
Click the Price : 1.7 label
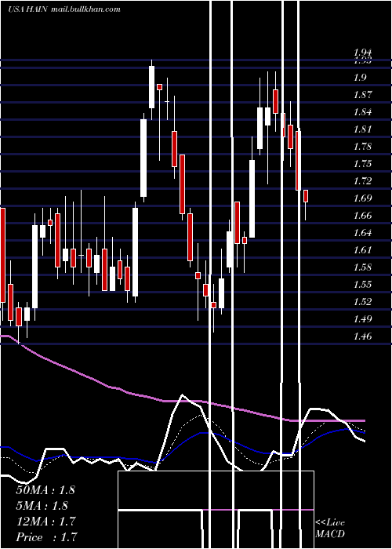point(46,536)
